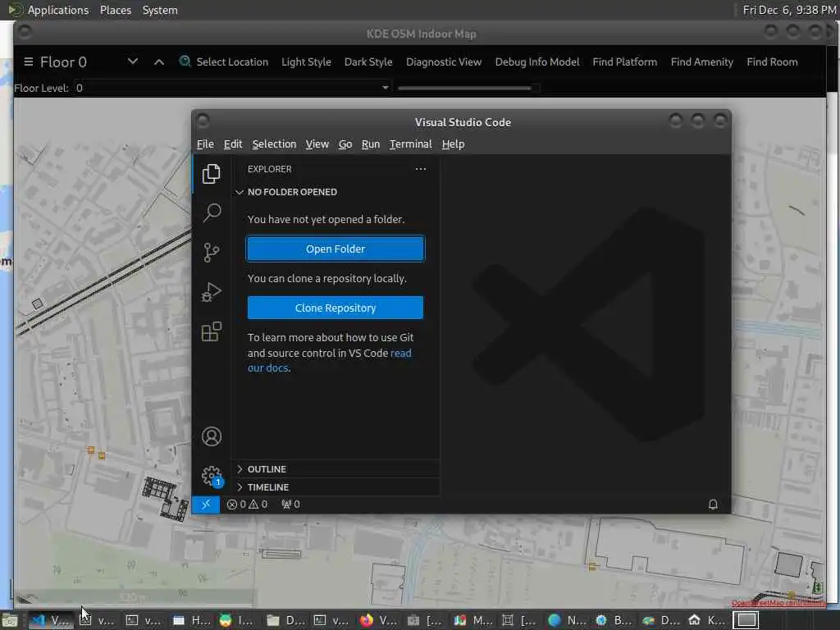Click Find Platform in map toolbar
This screenshot has height=630, width=840.
pyautogui.click(x=624, y=62)
